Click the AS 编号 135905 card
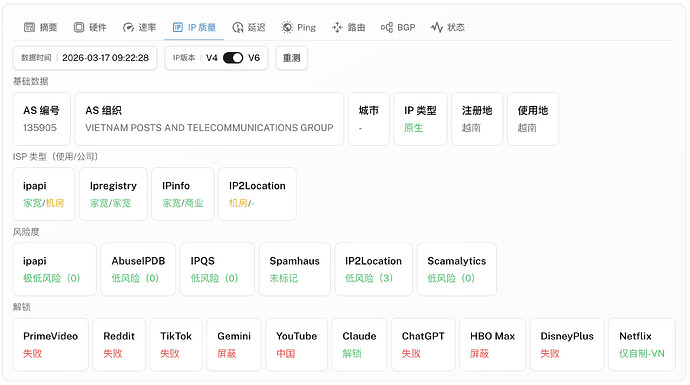The width and height of the screenshot is (690, 385). pyautogui.click(x=41, y=119)
